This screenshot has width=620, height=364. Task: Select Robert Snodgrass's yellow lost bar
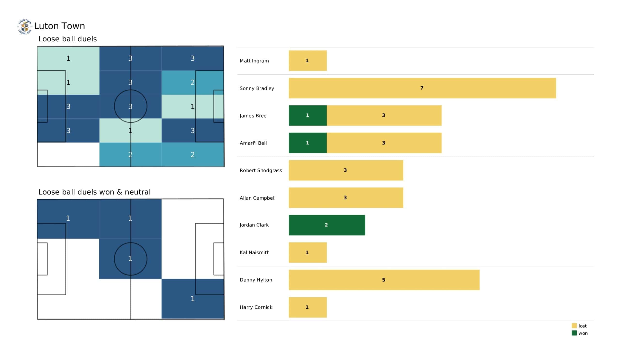(x=346, y=170)
